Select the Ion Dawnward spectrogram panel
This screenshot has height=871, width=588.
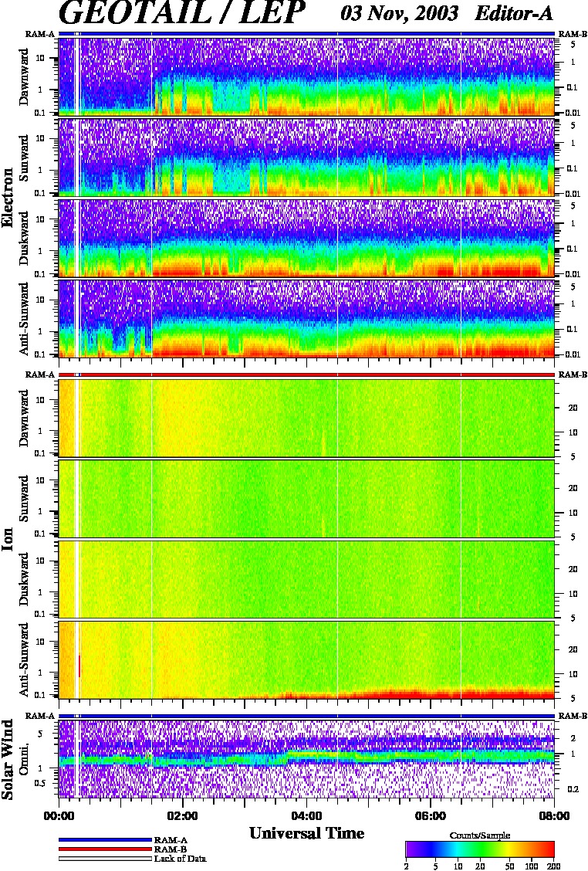tap(306, 419)
